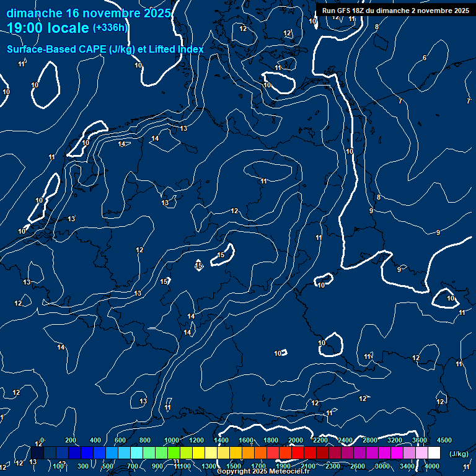476x476 pixels.
Task: Select the '(J/kg)' unit label beside legend
Action: click(x=459, y=454)
